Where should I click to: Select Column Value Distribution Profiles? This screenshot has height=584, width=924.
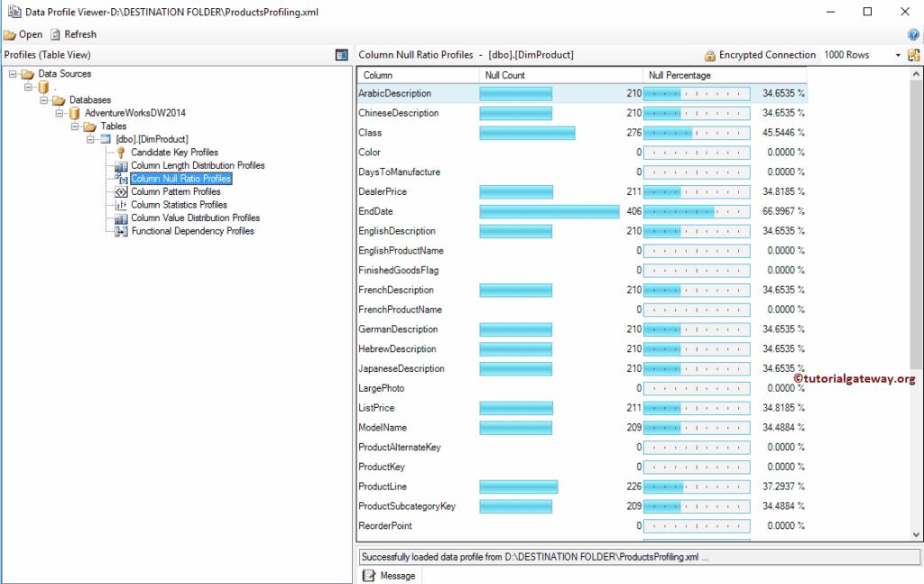(x=195, y=218)
